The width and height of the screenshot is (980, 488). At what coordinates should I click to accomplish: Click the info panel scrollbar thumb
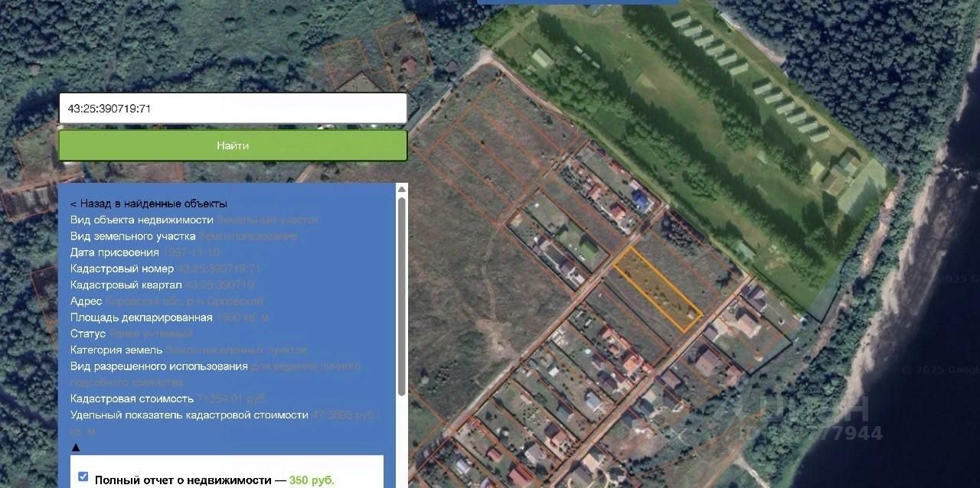tap(402, 297)
